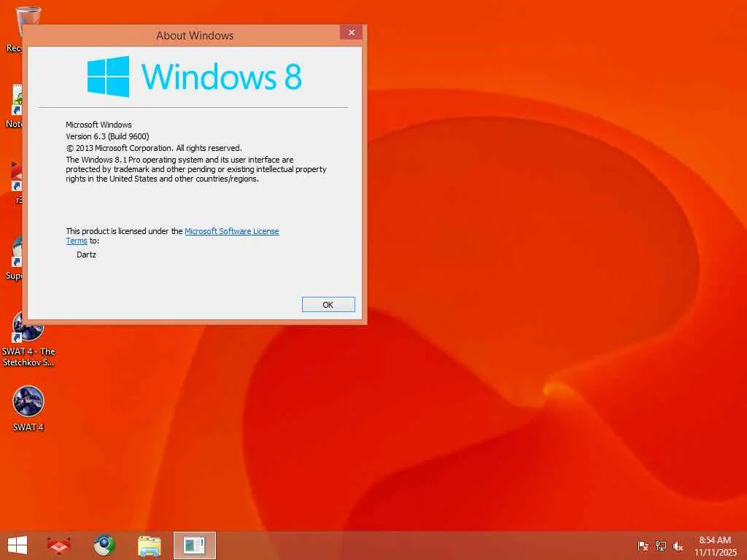Select the About Windows taskbar button
This screenshot has width=747, height=560.
coord(194,545)
